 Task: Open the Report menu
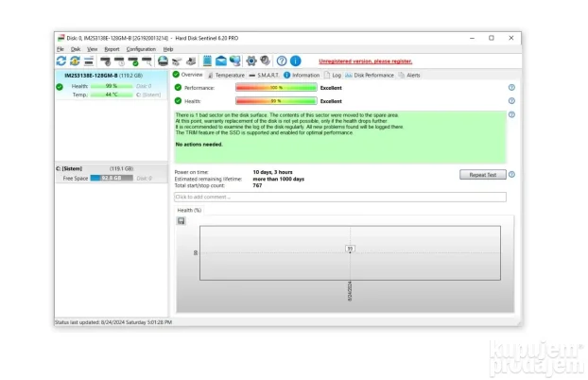[x=112, y=49]
